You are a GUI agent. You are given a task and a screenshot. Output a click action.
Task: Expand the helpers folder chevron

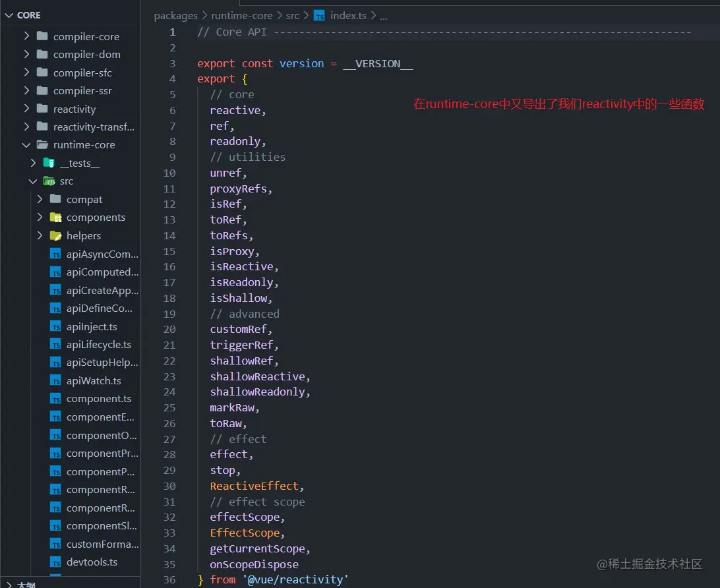tap(40, 235)
